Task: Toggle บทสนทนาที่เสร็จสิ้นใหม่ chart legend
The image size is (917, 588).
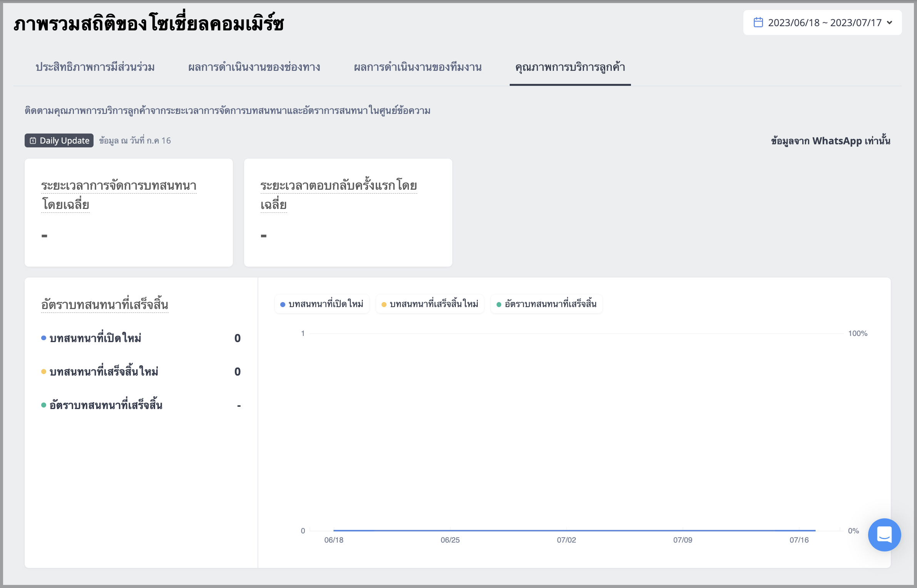Action: coord(430,304)
